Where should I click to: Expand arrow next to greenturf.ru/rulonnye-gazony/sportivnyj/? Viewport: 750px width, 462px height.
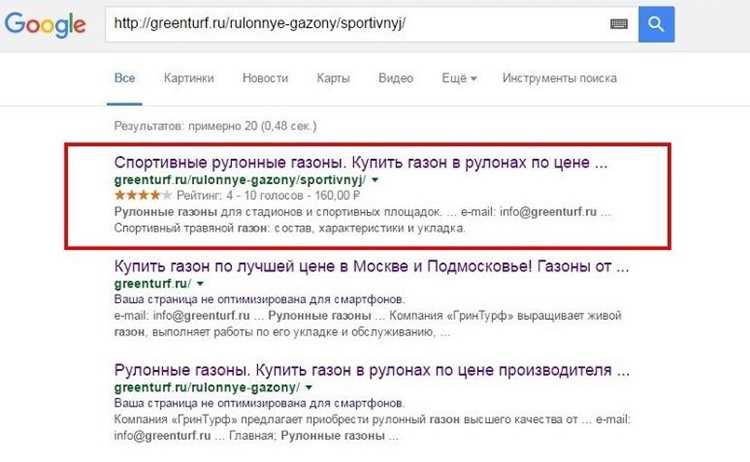point(375,180)
